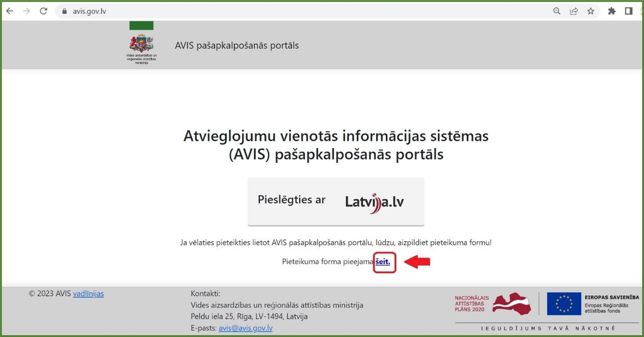Click the Nacionālais attīstības plāns 2020 logo
644x337 pixels.
point(493,303)
